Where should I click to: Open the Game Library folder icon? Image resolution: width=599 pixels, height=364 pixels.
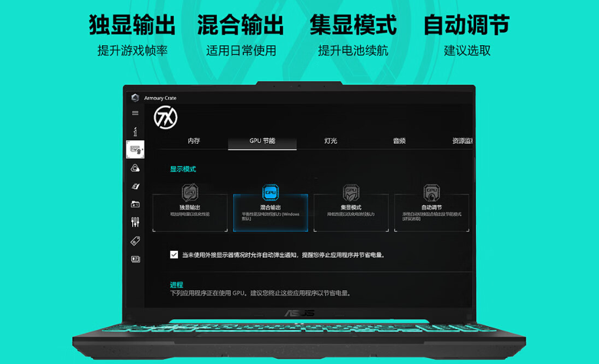tap(135, 204)
